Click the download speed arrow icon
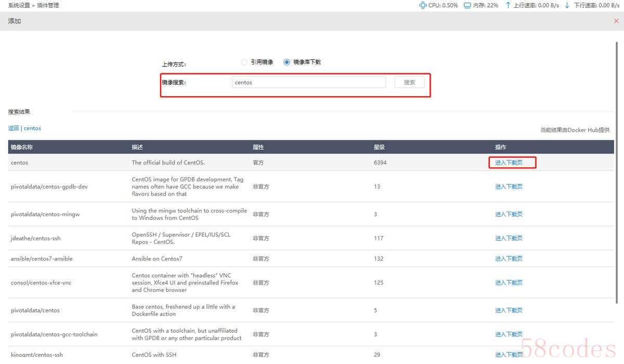624x364 pixels. click(568, 5)
